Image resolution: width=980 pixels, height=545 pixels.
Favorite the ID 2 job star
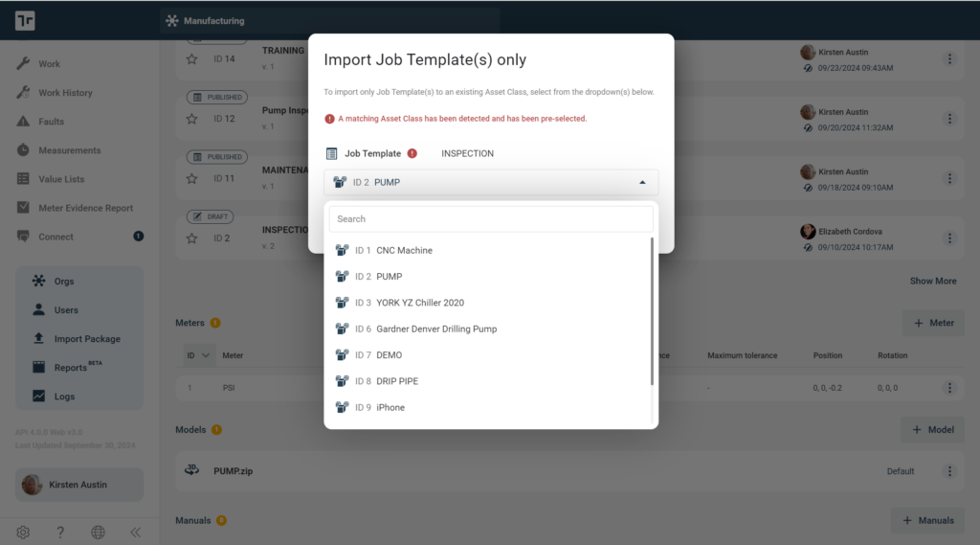[191, 238]
